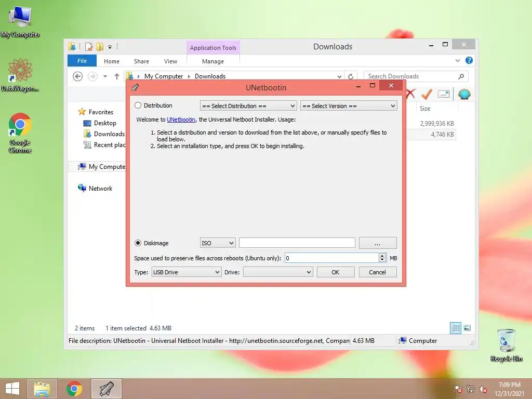
Task: Select the Application Tools contextual tab
Action: point(213,48)
